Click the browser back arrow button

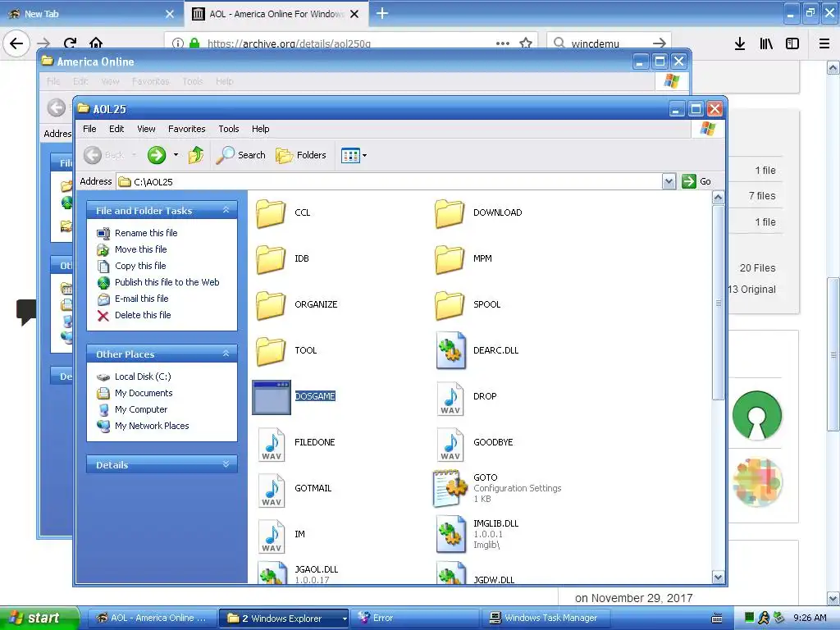tap(16, 43)
